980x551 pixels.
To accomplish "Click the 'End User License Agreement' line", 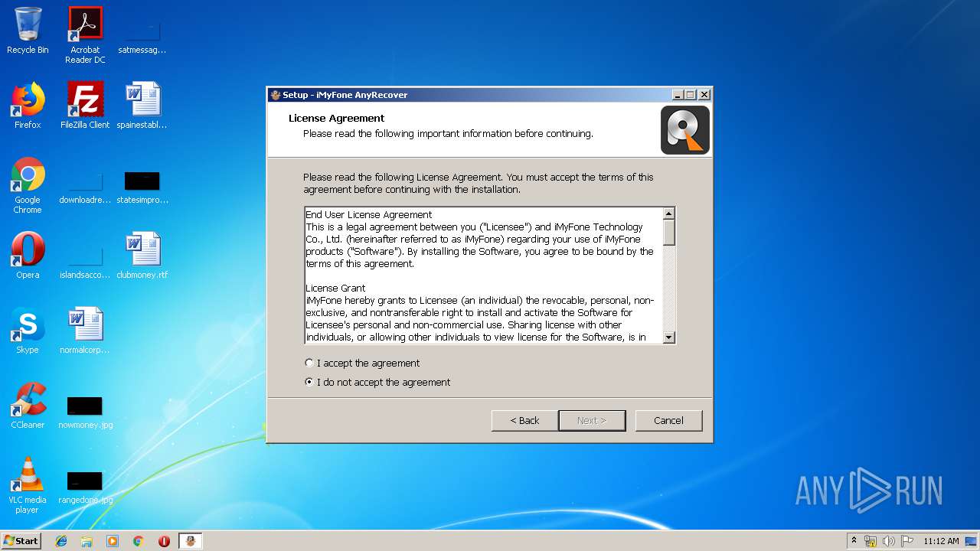I will [x=368, y=215].
